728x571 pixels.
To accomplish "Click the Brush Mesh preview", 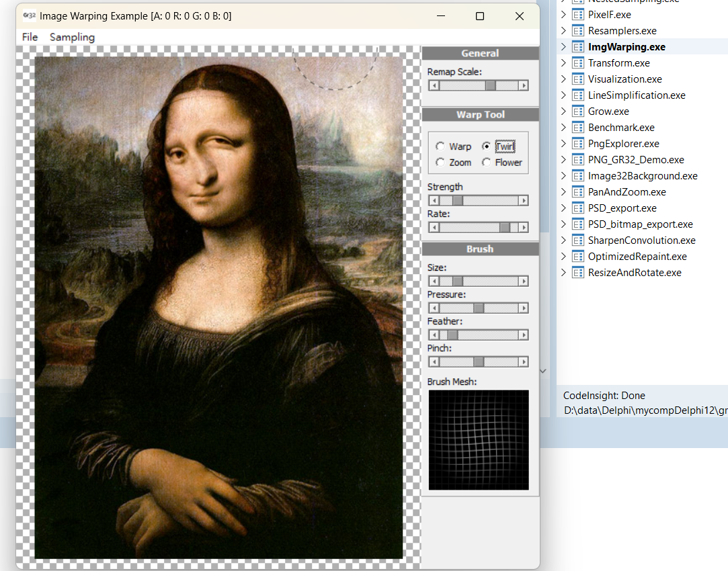I will tap(479, 440).
